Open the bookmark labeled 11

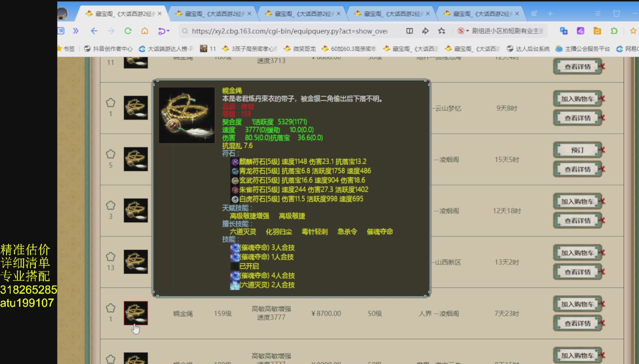(208, 49)
